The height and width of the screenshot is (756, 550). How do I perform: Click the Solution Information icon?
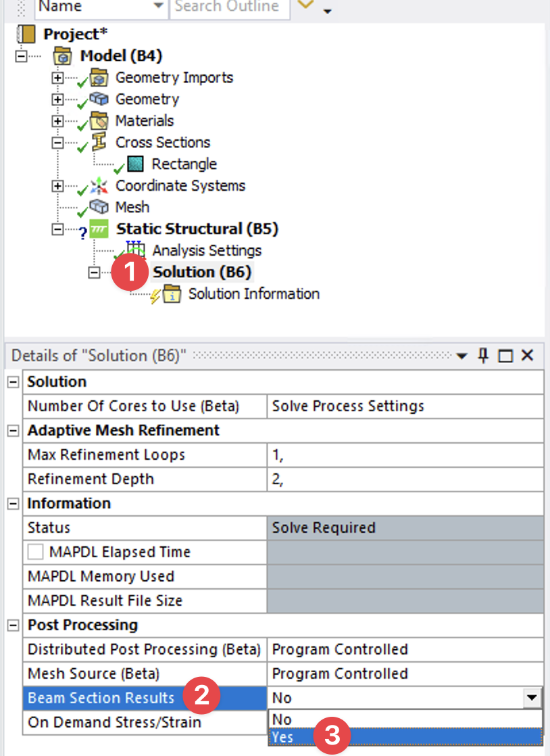(172, 295)
